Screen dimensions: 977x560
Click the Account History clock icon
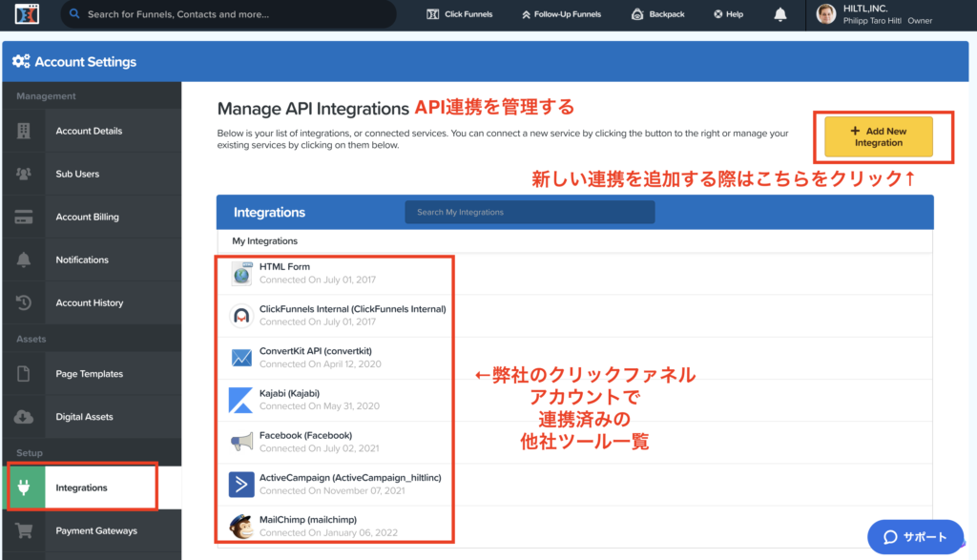[24, 302]
